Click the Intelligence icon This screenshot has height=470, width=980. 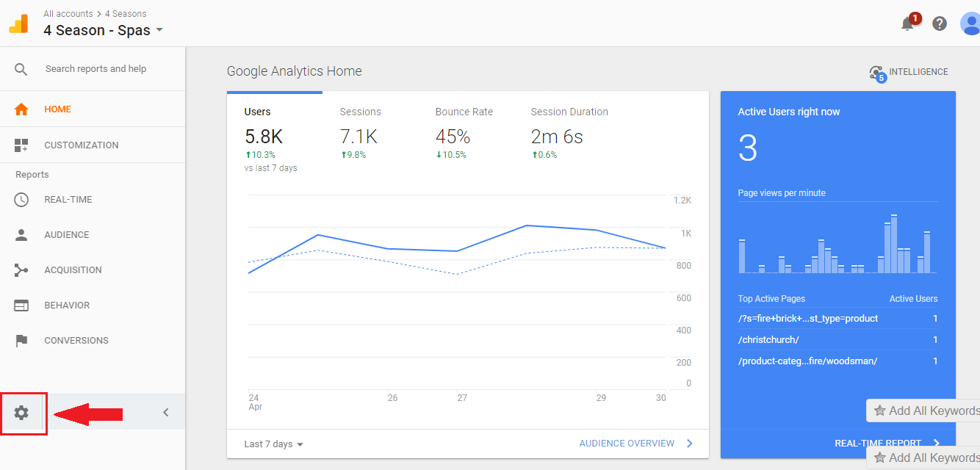[876, 73]
